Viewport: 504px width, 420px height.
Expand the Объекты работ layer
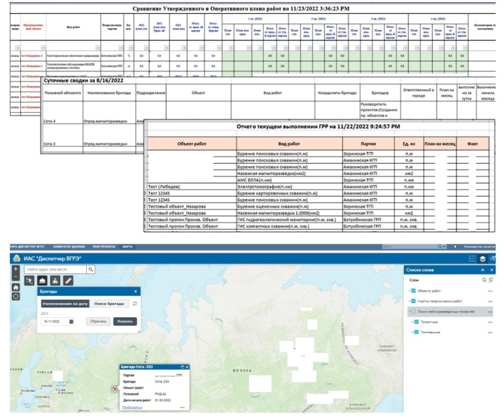pyautogui.click(x=409, y=290)
